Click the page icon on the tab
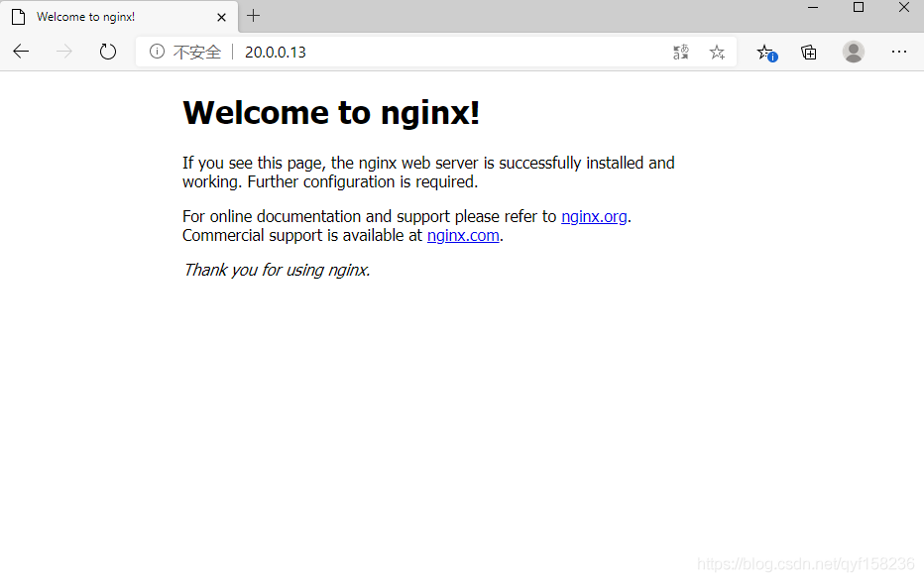The height and width of the screenshot is (582, 924). click(x=19, y=17)
